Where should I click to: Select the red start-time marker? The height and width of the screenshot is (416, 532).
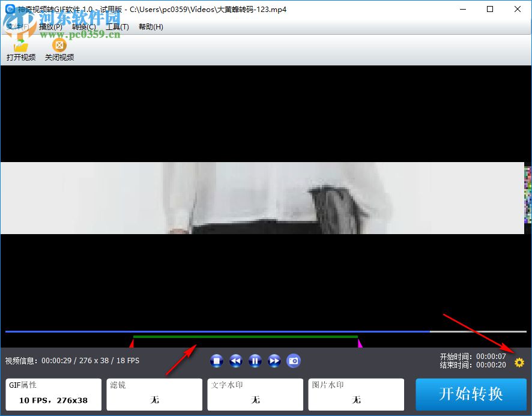(131, 343)
